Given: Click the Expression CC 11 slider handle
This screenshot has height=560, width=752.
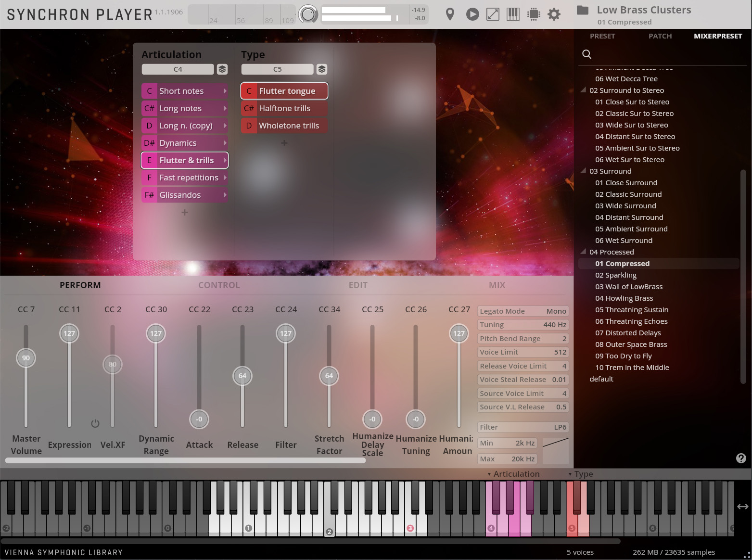Looking at the screenshot, I should click(x=69, y=333).
